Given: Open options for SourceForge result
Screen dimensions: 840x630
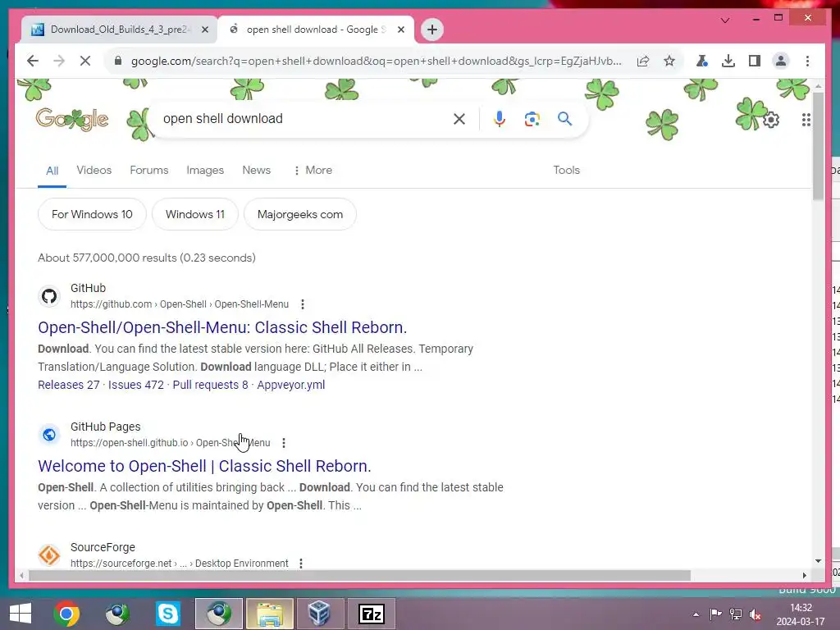Looking at the screenshot, I should point(301,564).
